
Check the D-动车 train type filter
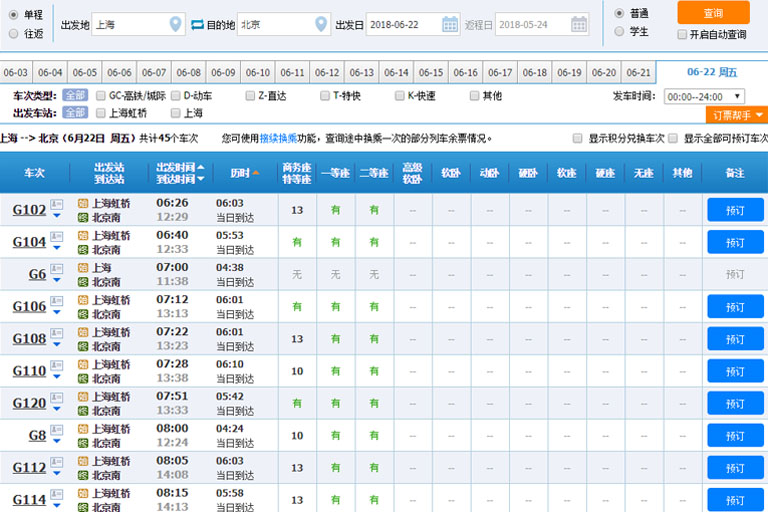click(x=175, y=96)
